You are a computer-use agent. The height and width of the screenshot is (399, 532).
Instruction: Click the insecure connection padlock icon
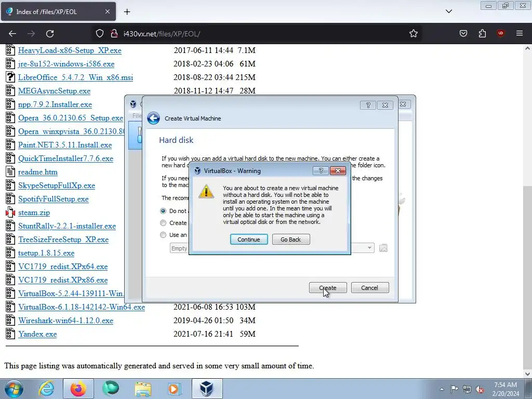[114, 34]
